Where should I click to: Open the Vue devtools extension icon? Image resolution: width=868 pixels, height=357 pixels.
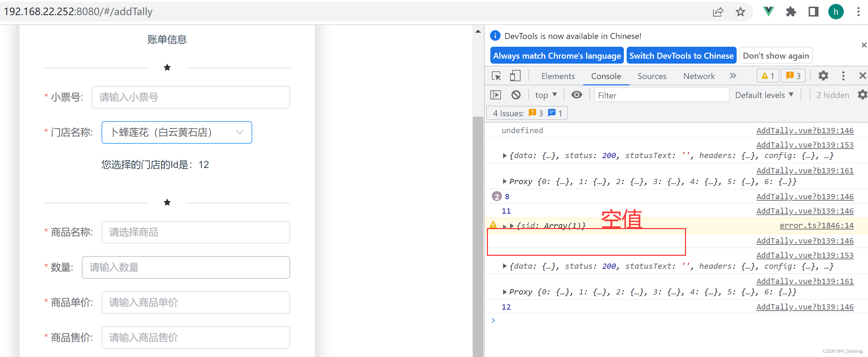click(768, 12)
